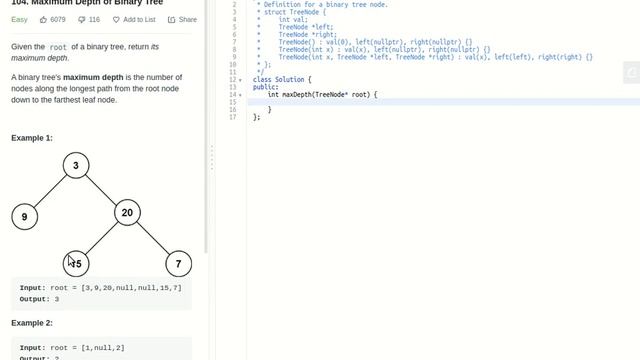Image resolution: width=640 pixels, height=360 pixels.
Task: Click the Easy difficulty label
Action: pos(19,20)
